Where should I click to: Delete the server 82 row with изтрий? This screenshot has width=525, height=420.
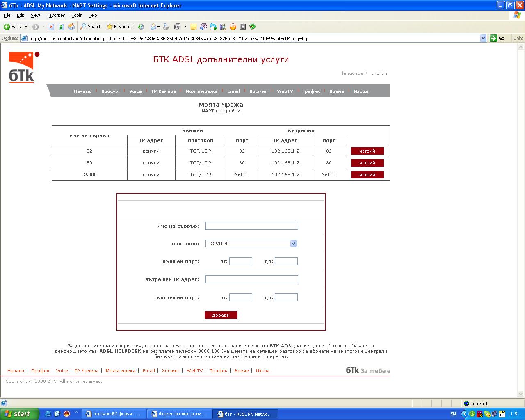tap(367, 151)
